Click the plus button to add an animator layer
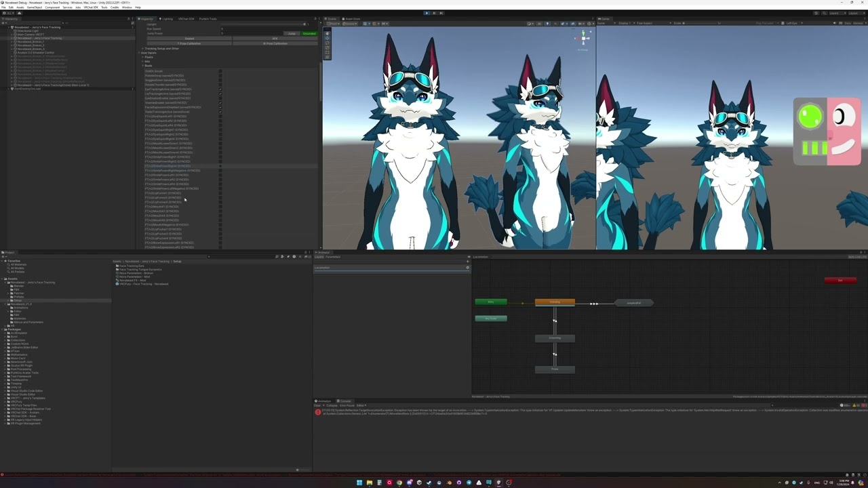The width and height of the screenshot is (868, 488). click(x=467, y=261)
